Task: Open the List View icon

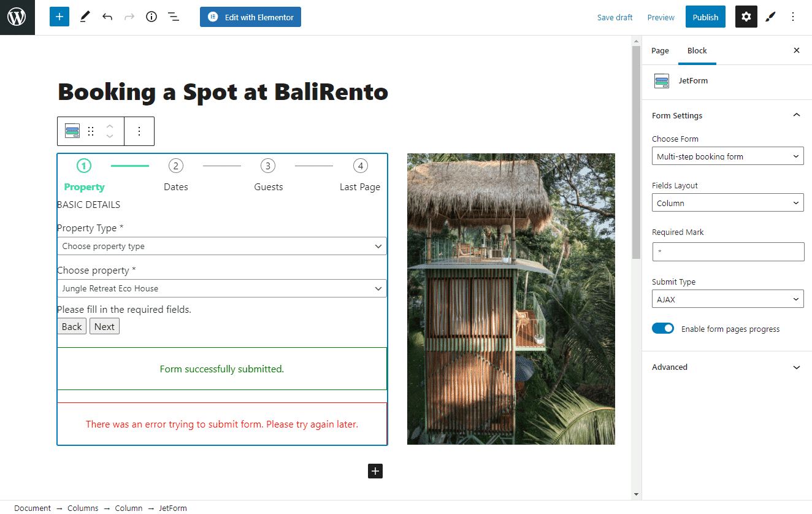Action: (x=174, y=17)
